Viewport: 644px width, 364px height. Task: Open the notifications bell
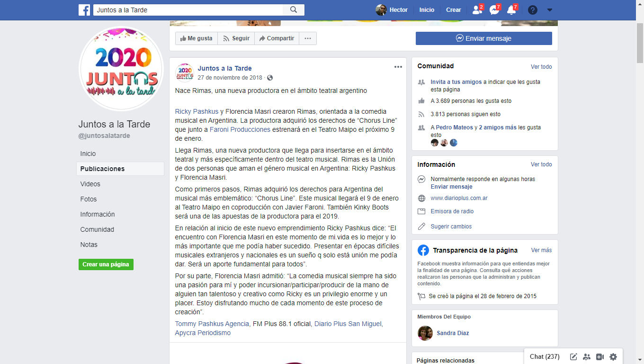[x=512, y=9]
